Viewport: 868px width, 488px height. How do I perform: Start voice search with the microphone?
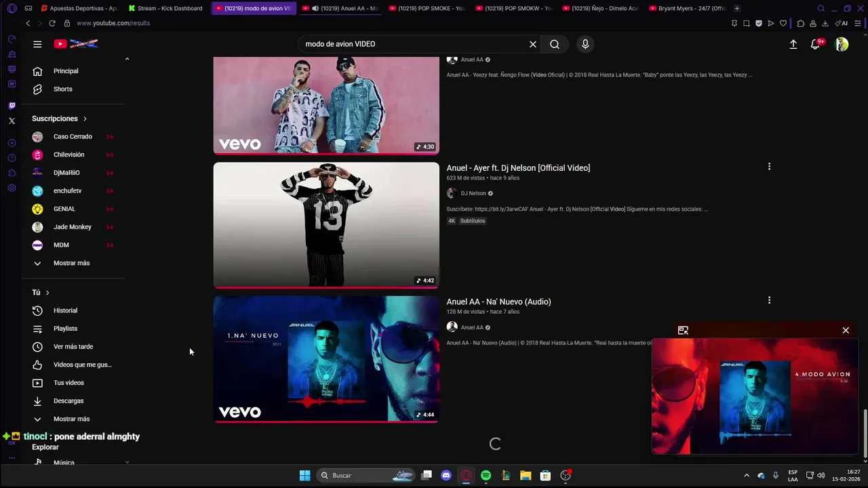(585, 44)
